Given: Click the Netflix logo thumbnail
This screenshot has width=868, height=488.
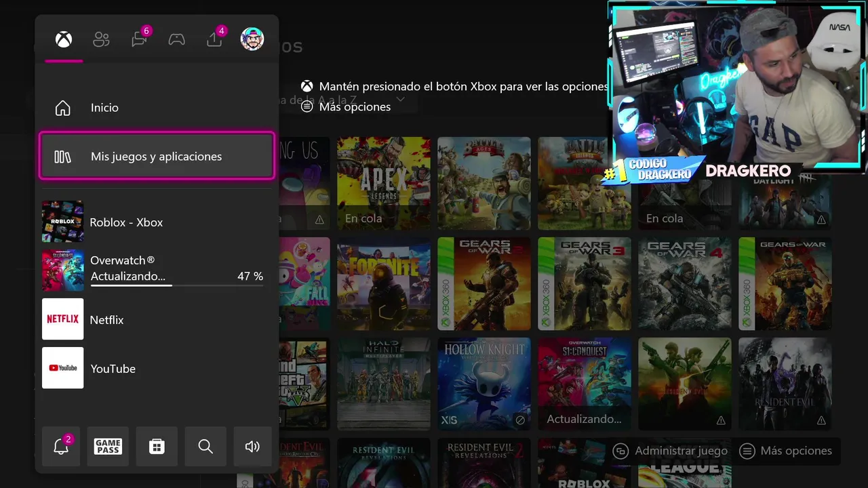Looking at the screenshot, I should coord(63,319).
